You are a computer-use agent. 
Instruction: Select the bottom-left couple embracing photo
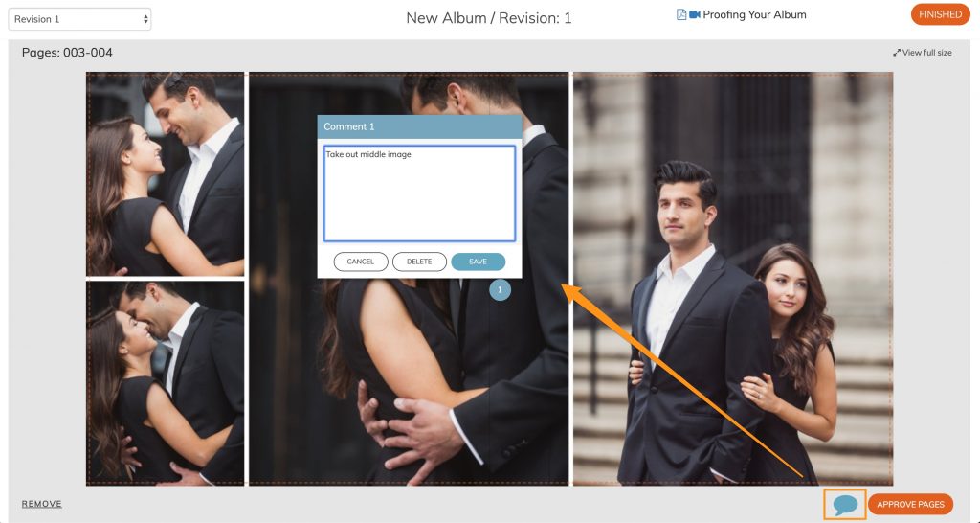[165, 383]
